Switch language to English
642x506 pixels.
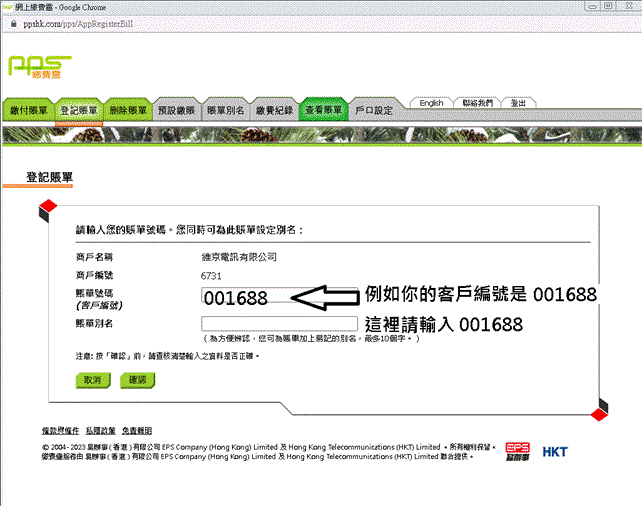pos(431,103)
